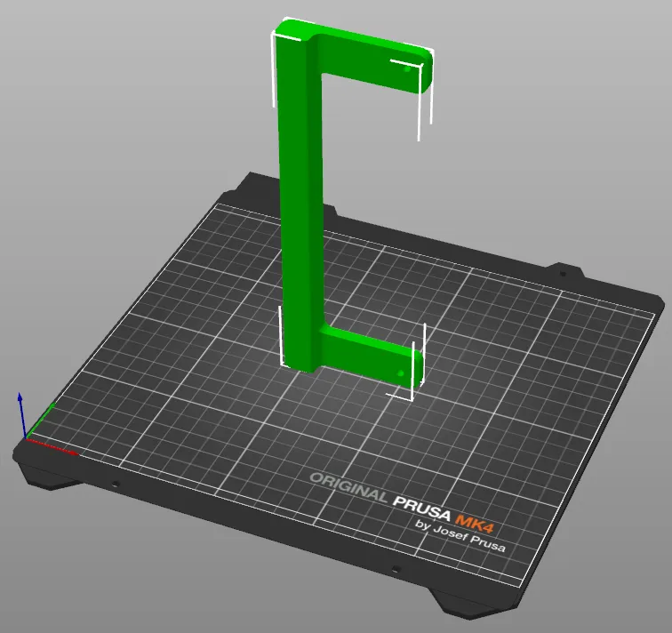Click the 'by Josef Prusa' text
The height and width of the screenshot is (633, 672).
tap(460, 535)
